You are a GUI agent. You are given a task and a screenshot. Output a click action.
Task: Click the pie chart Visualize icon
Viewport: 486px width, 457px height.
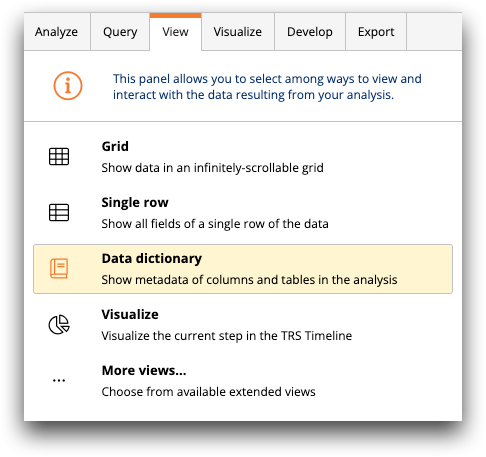point(59,324)
